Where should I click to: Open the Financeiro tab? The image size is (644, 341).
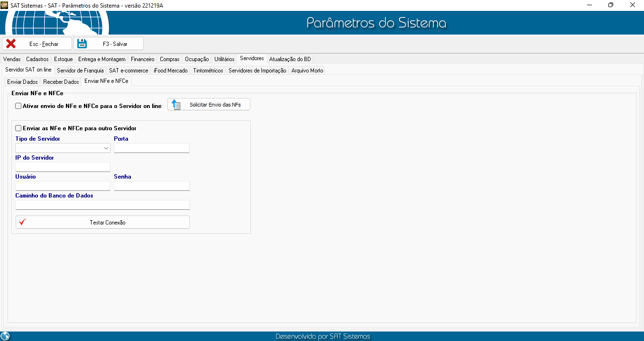click(x=142, y=59)
